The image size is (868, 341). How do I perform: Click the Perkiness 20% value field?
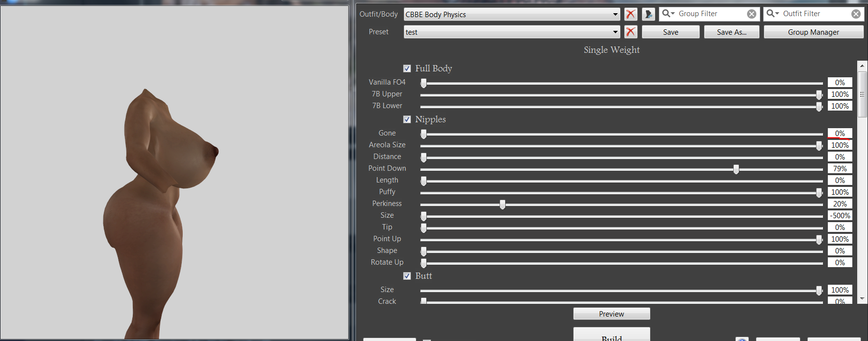840,204
